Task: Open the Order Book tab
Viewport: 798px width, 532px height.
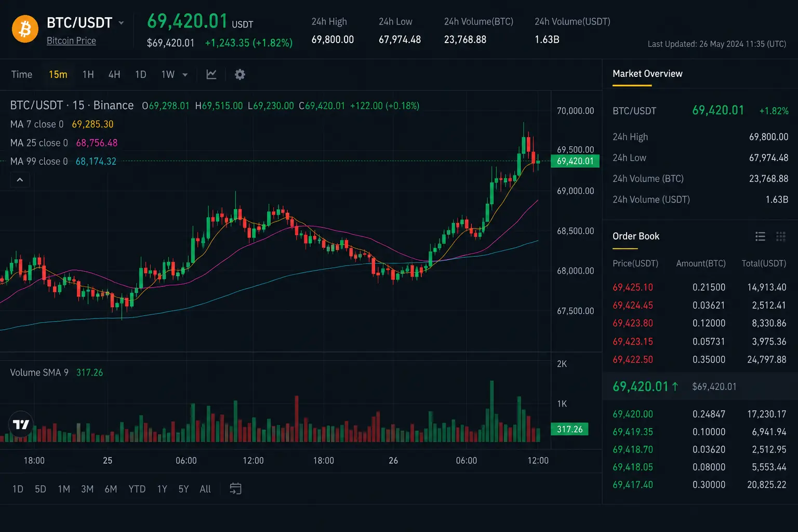Action: [636, 236]
